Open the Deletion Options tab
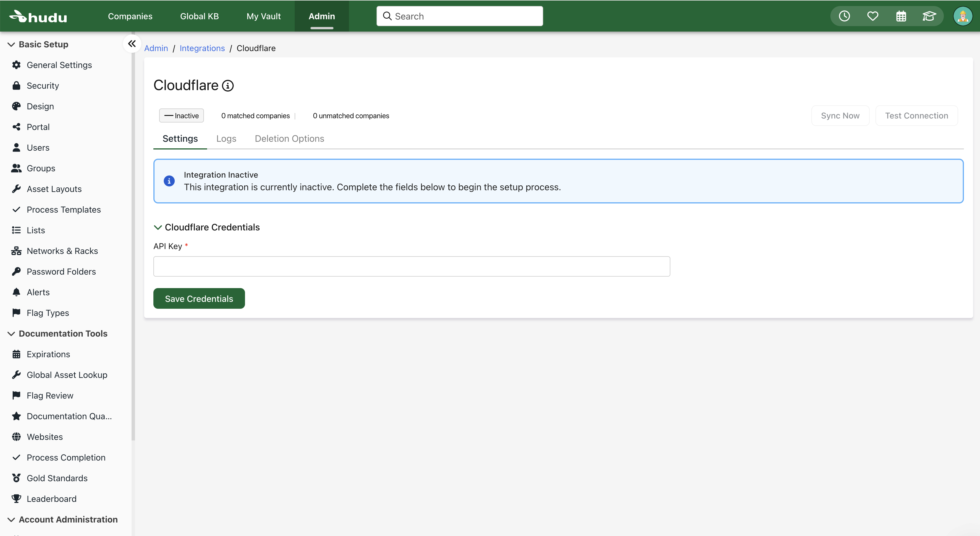This screenshot has width=980, height=536. 289,139
